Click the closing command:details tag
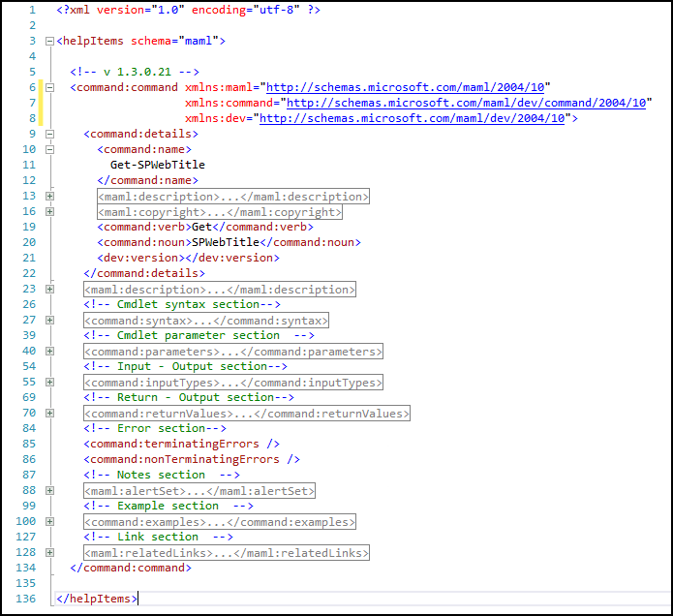This screenshot has height=616, width=673. [x=144, y=273]
